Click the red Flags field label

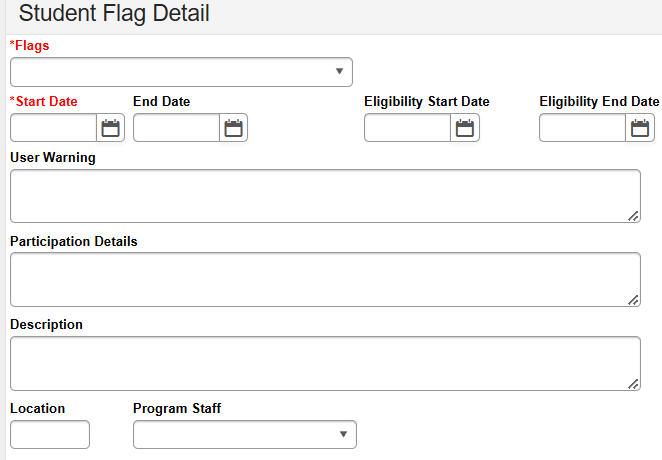(x=30, y=45)
